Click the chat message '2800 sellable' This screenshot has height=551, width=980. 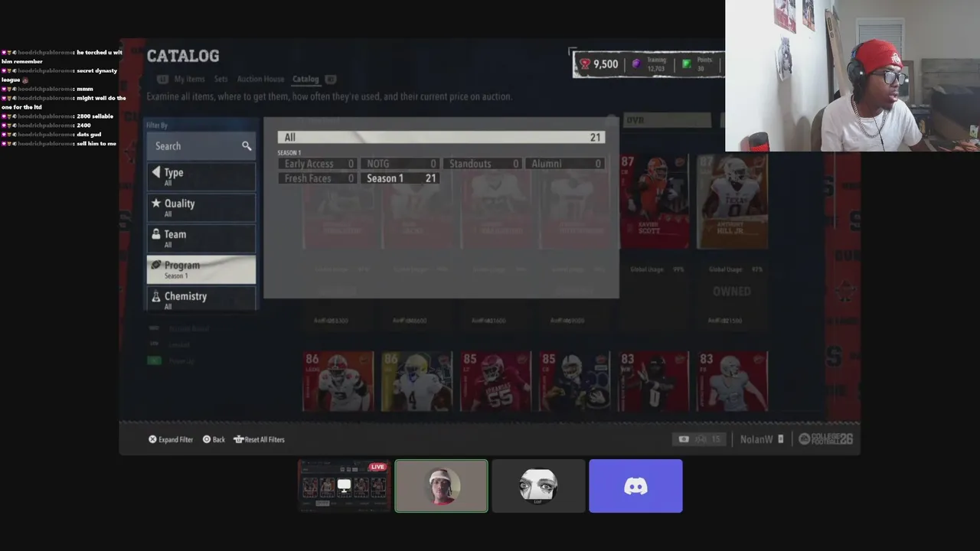tap(95, 116)
